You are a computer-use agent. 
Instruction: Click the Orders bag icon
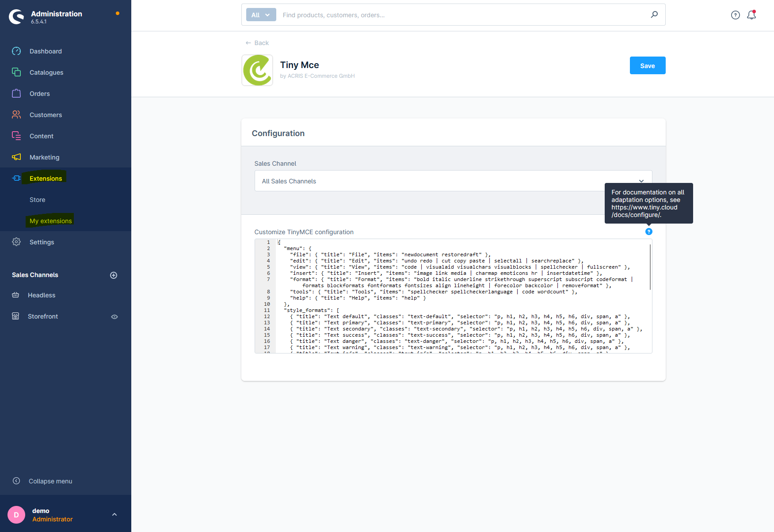coord(16,93)
